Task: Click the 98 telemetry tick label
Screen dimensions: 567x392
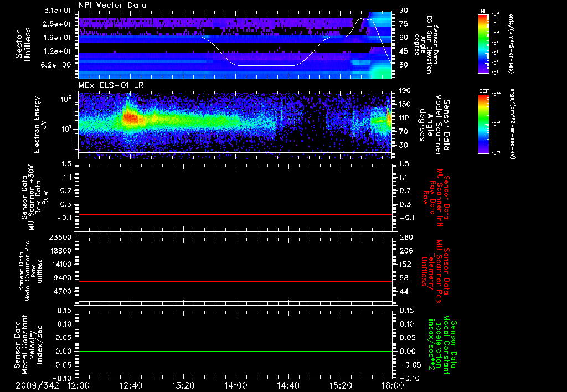Action: 404,278
